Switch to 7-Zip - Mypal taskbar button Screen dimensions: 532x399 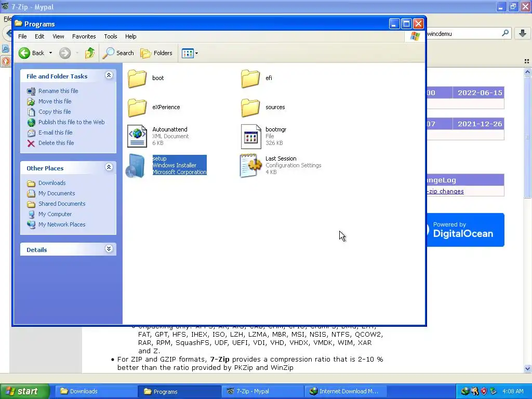262,391
